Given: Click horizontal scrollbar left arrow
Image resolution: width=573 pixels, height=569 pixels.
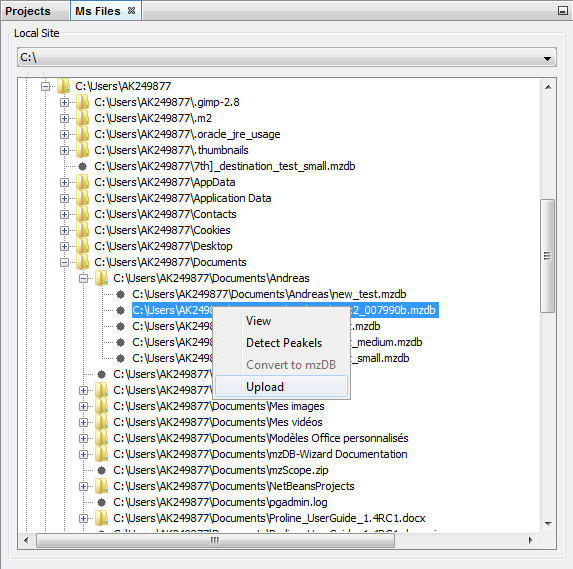Looking at the screenshot, I should [26, 540].
